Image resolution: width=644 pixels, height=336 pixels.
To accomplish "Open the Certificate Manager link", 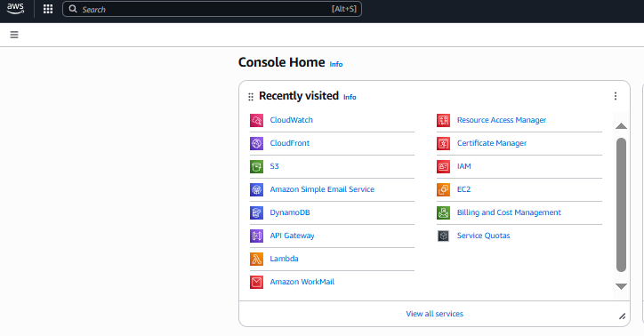I will [492, 143].
